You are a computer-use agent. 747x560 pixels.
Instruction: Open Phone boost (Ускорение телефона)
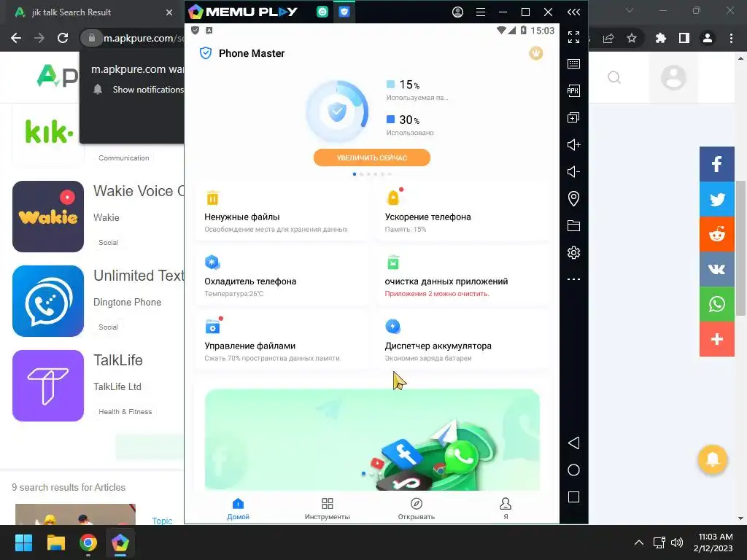[463, 212]
